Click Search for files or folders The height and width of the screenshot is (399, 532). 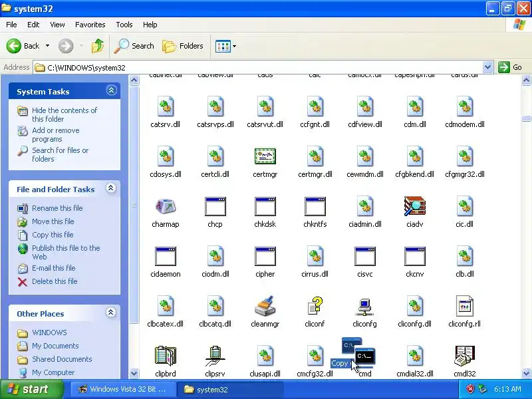[60, 154]
